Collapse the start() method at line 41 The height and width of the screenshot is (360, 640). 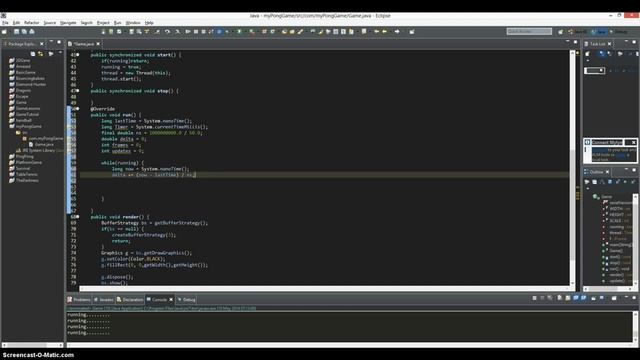(78, 55)
